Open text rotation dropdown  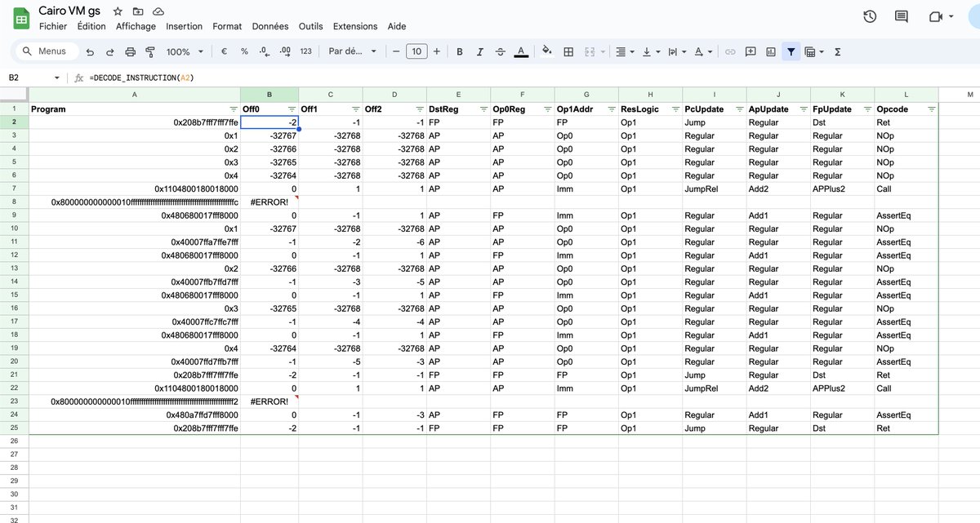(702, 51)
